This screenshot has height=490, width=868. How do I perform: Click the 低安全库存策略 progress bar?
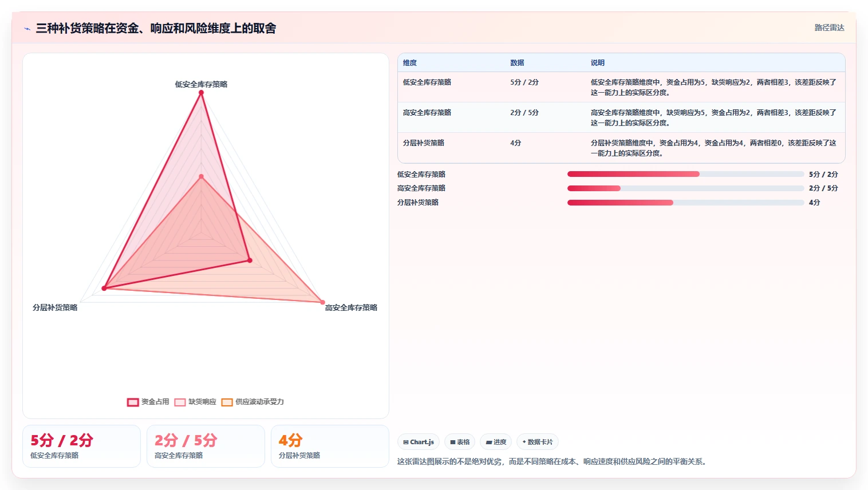[x=686, y=174]
